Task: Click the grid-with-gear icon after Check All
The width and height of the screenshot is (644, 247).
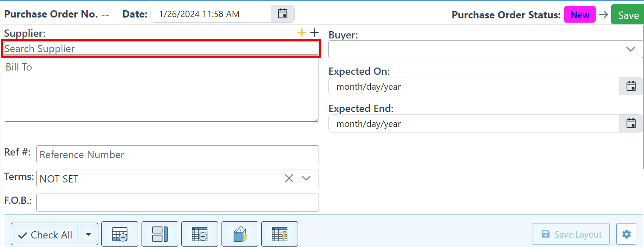Action: point(120,234)
